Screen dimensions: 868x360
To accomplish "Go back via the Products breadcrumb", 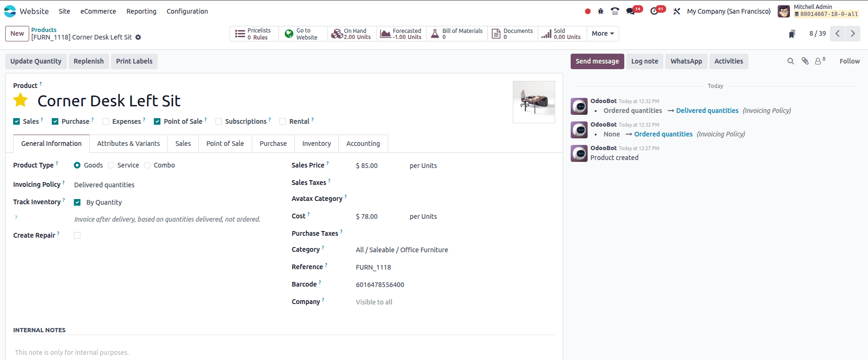I will 44,30.
